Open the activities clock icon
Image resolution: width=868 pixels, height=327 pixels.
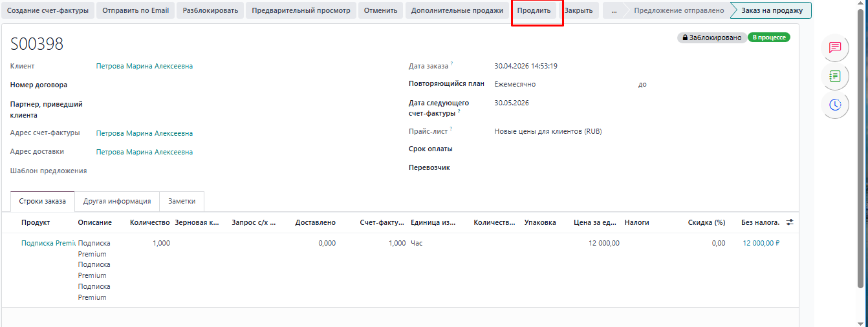835,105
